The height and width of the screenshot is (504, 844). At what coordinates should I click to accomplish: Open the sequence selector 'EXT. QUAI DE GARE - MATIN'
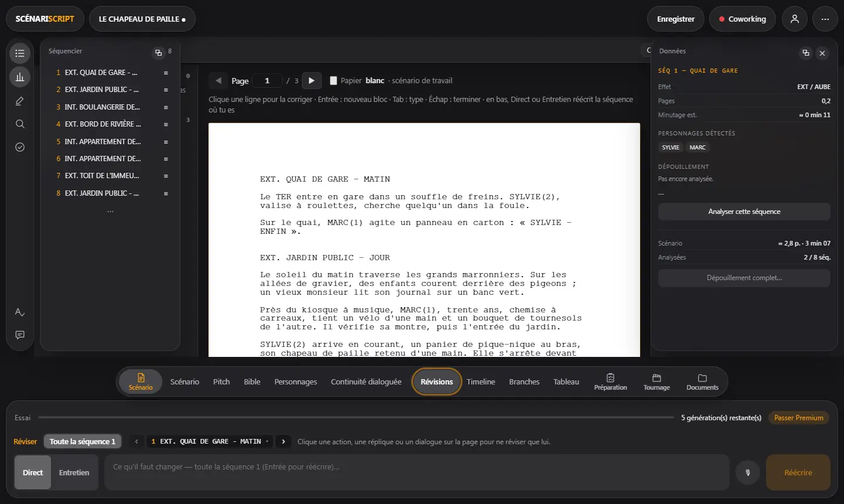(x=209, y=441)
